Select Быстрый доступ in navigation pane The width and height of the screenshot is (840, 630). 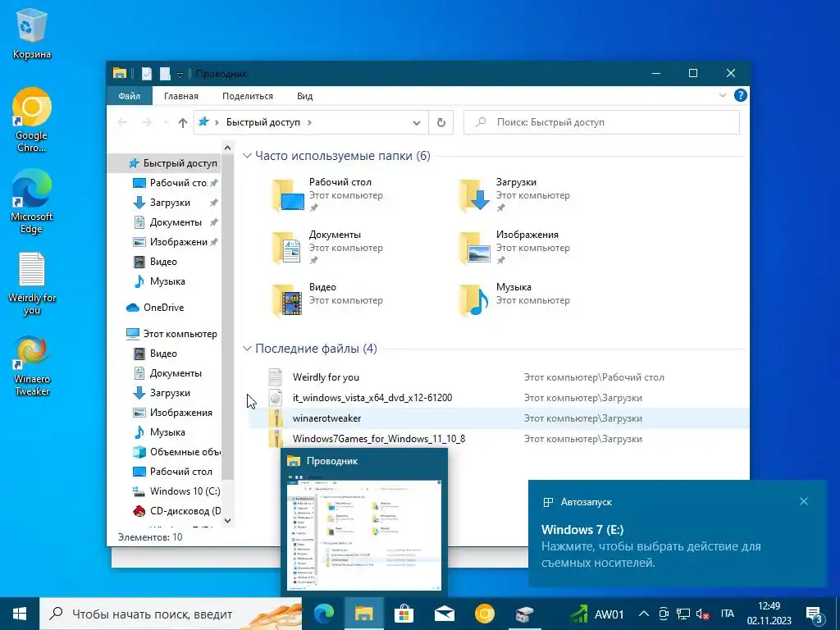(x=166, y=163)
